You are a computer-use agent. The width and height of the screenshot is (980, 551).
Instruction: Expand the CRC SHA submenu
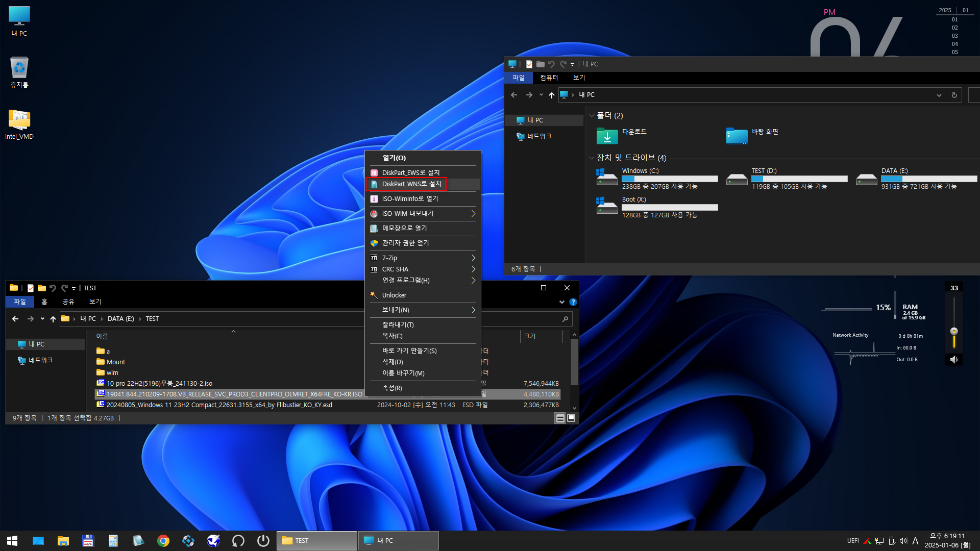423,269
